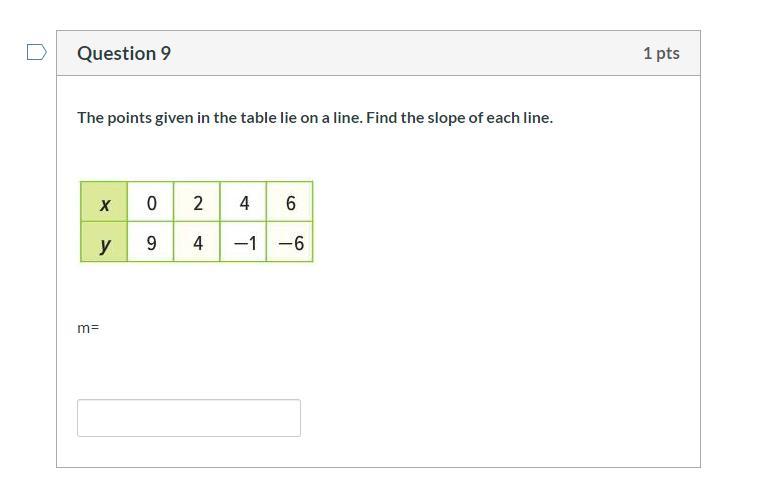Image resolution: width=760 pixels, height=499 pixels.
Task: Click the "1 pts" label
Action: [x=661, y=54]
